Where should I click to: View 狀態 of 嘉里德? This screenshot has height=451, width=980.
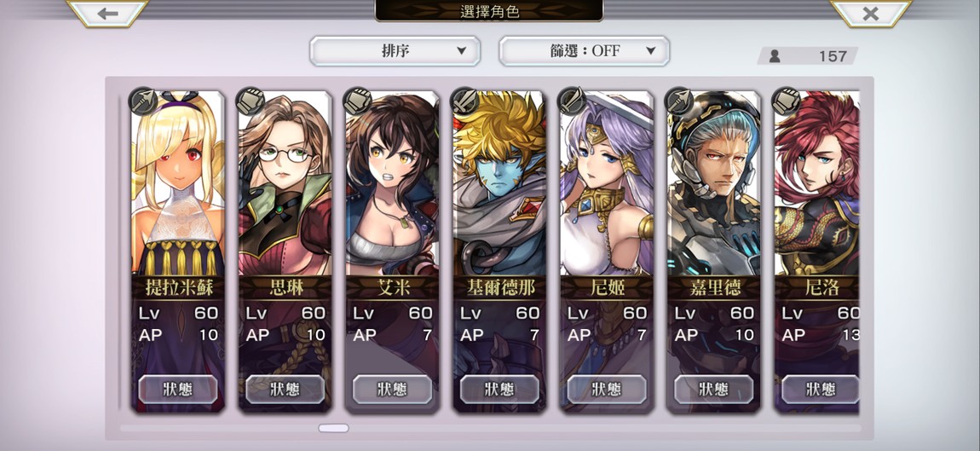[x=714, y=389]
